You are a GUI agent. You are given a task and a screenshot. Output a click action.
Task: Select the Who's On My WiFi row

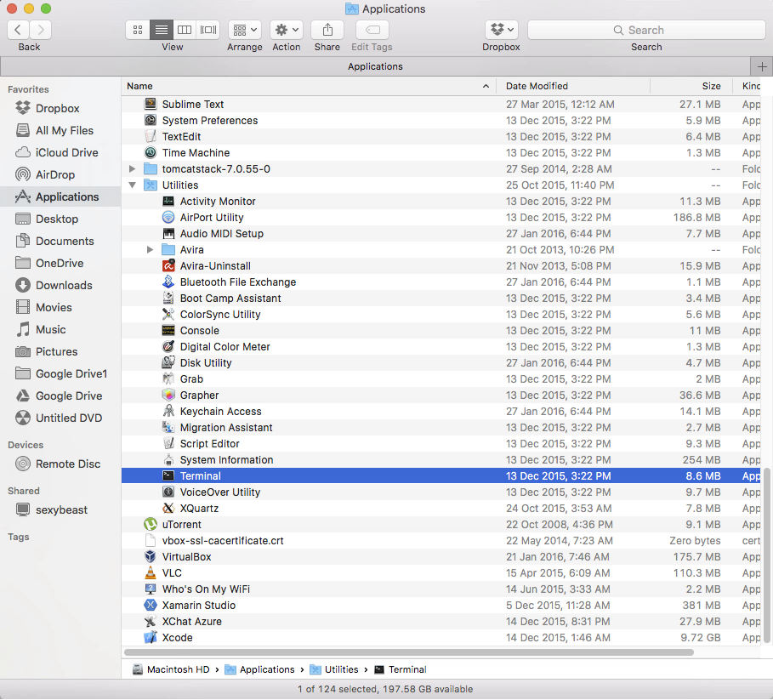441,589
